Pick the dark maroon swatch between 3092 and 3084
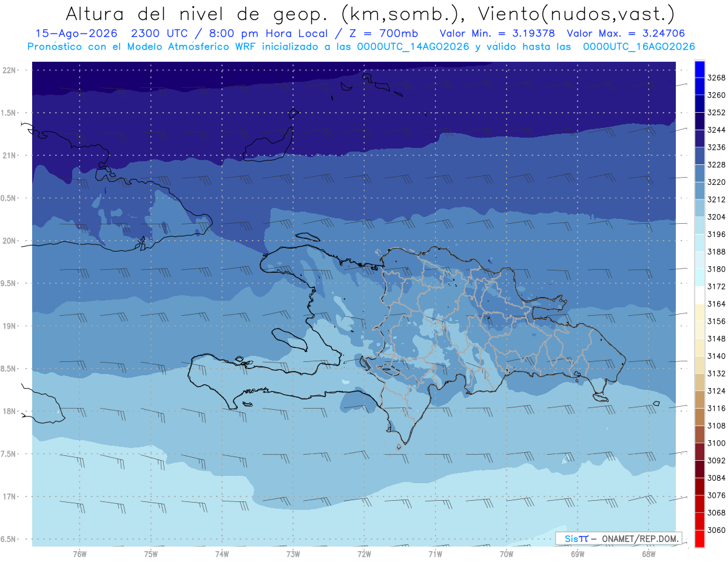Screen dimensions: 728x562 (x=699, y=469)
